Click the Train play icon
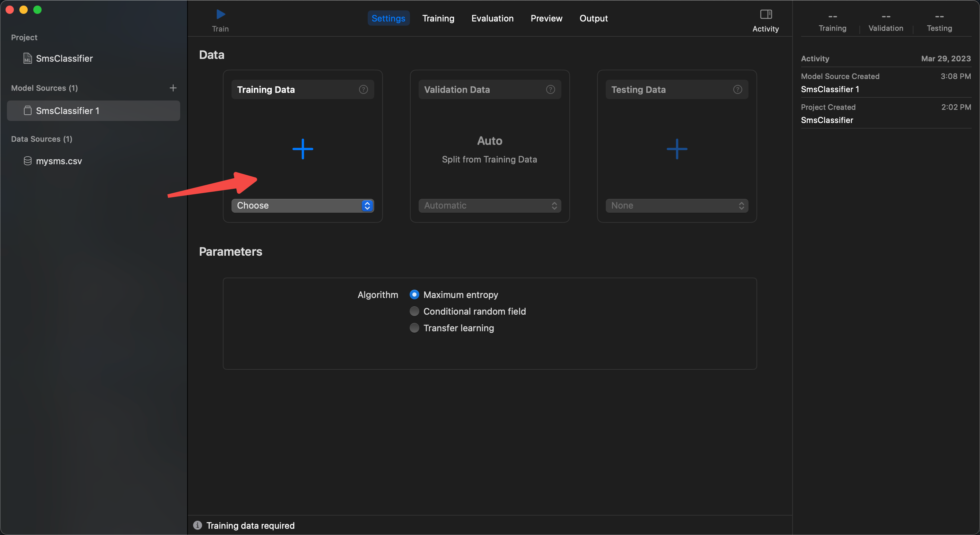980x535 pixels. (x=220, y=15)
